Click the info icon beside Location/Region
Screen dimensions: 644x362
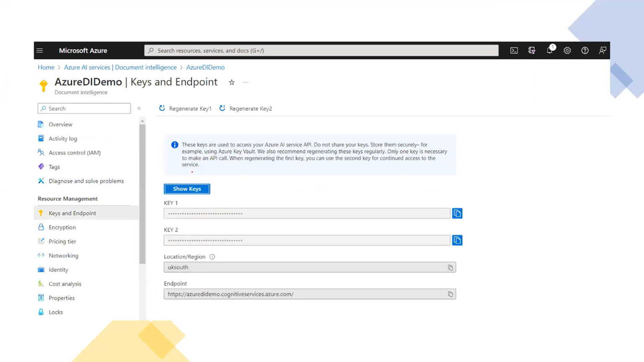(212, 256)
